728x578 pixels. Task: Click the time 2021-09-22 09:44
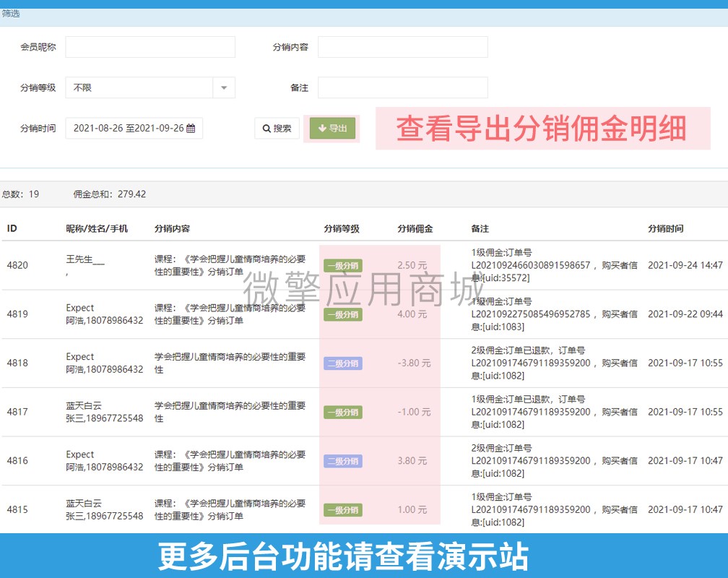click(685, 314)
